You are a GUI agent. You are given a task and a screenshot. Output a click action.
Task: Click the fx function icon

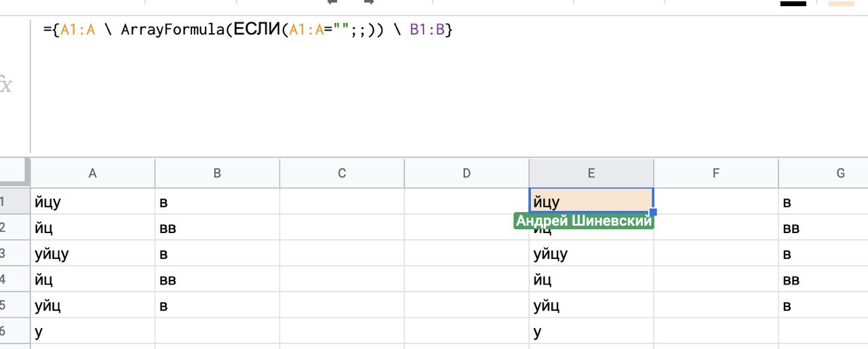(x=7, y=87)
